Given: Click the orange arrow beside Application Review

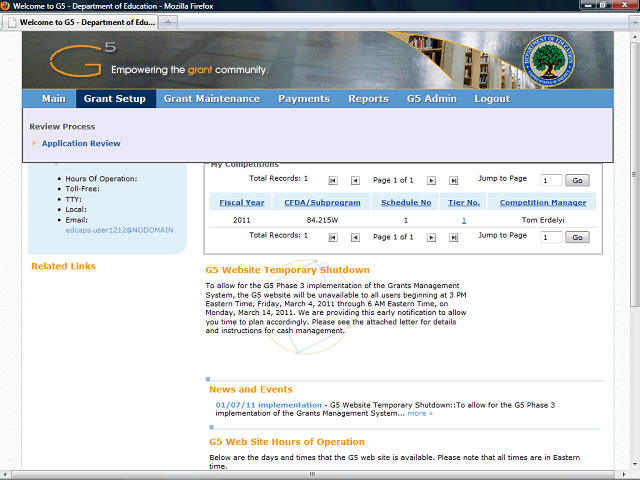Looking at the screenshot, I should tap(34, 143).
